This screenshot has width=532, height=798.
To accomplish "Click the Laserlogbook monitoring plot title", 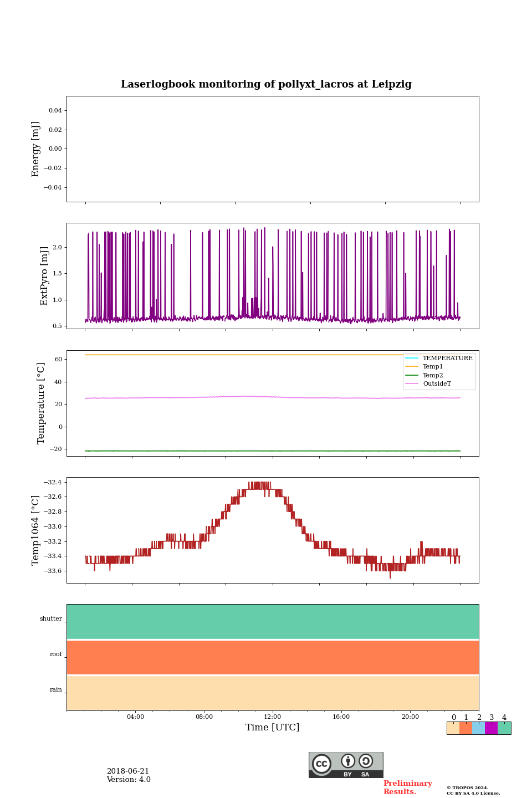I will click(266, 84).
